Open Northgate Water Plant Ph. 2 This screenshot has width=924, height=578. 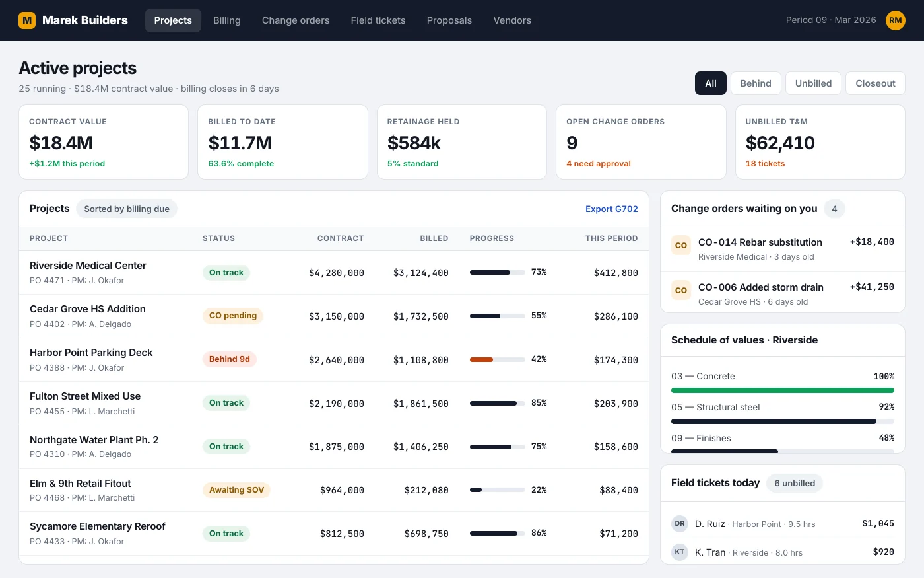[334, 447]
